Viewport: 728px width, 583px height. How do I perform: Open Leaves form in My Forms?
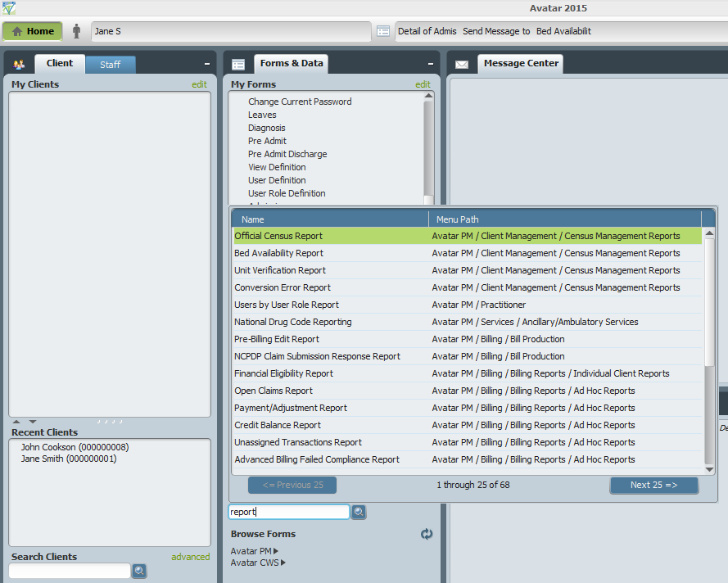(x=262, y=115)
